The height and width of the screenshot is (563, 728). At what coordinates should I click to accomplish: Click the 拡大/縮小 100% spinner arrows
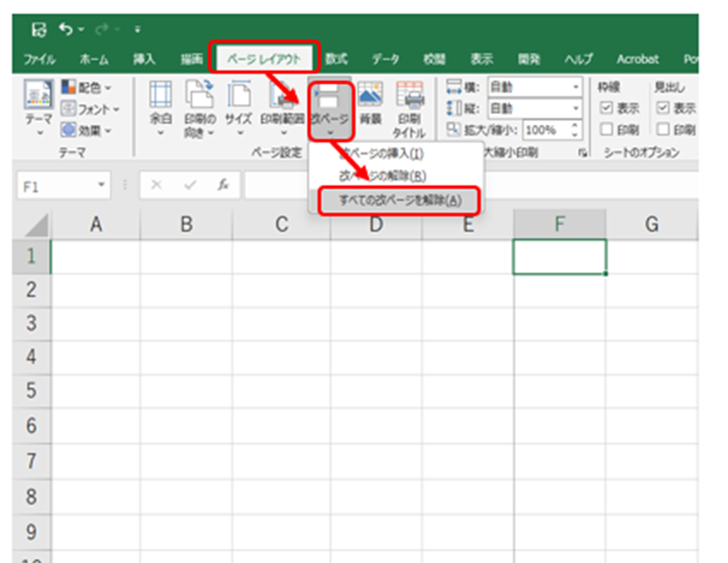[576, 130]
